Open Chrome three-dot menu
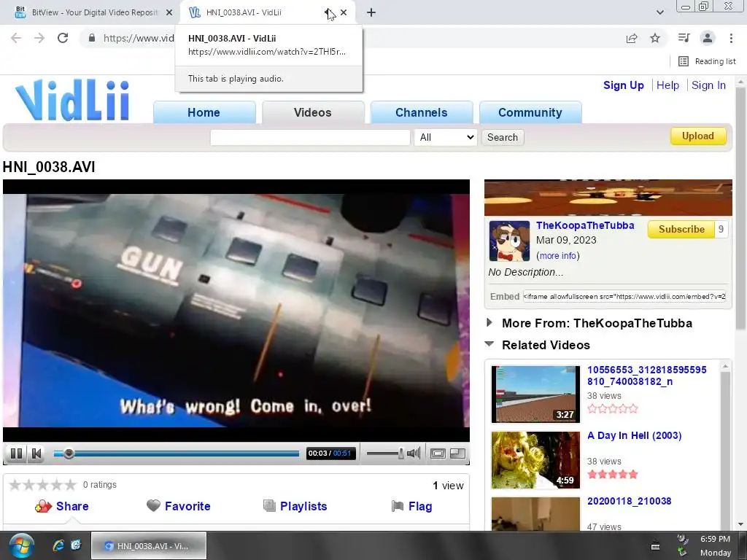Image resolution: width=747 pixels, height=560 pixels. (x=731, y=38)
